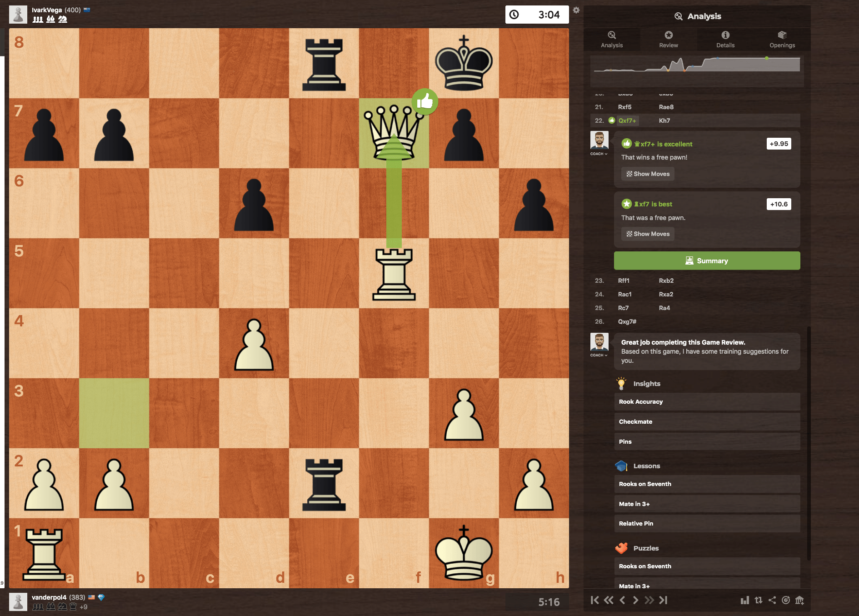
Task: Flip the board orientation
Action: point(759,601)
